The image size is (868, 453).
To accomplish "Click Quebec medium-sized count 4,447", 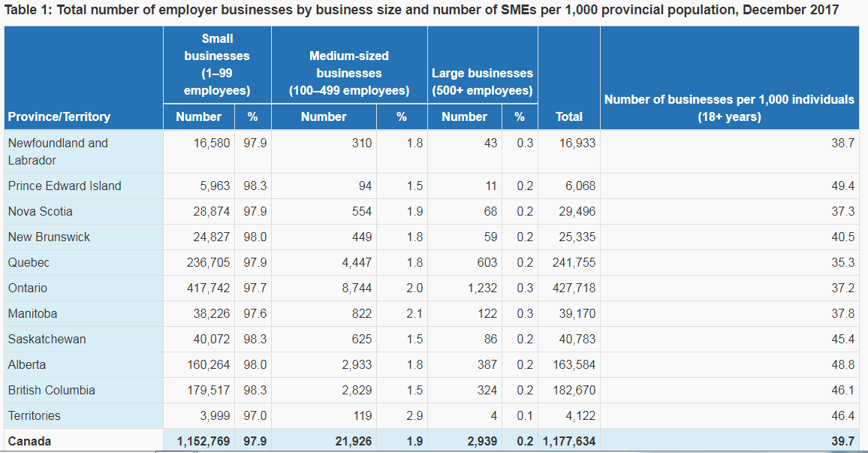I will point(357,262).
